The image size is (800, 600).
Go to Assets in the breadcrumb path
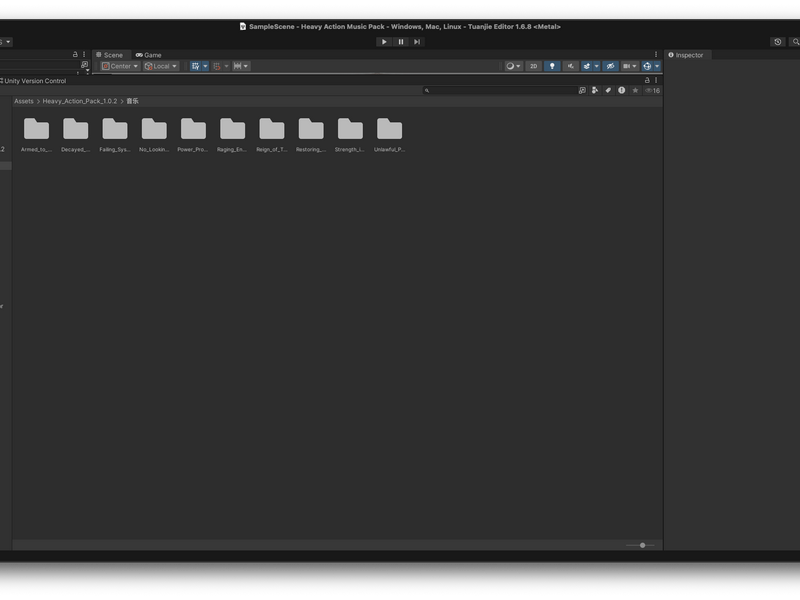coord(23,101)
